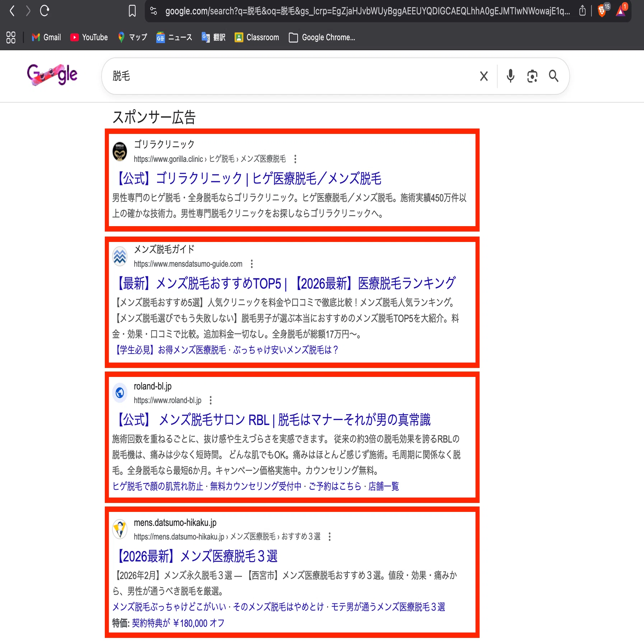Open 契約特典が ￥180,000 オフ offer link
This screenshot has width=644, height=644.
[x=178, y=623]
